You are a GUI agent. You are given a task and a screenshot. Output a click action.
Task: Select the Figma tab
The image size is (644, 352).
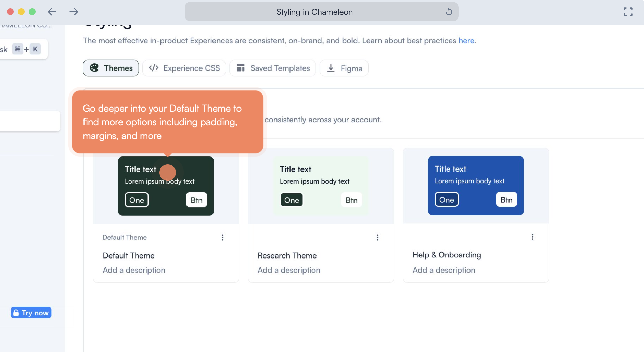[x=344, y=68]
